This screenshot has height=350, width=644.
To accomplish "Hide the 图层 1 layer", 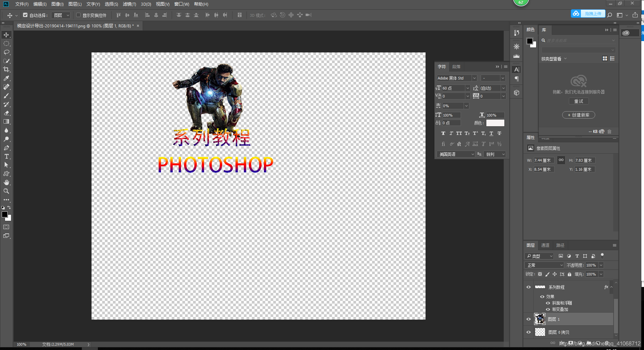I will (528, 319).
